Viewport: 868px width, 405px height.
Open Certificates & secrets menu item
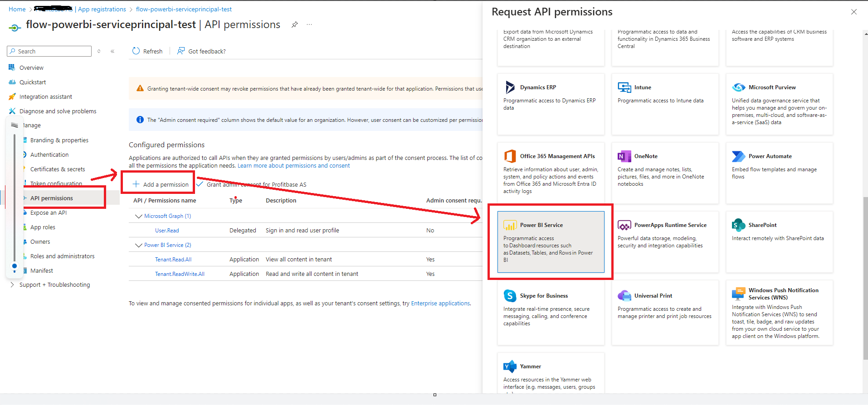click(58, 169)
